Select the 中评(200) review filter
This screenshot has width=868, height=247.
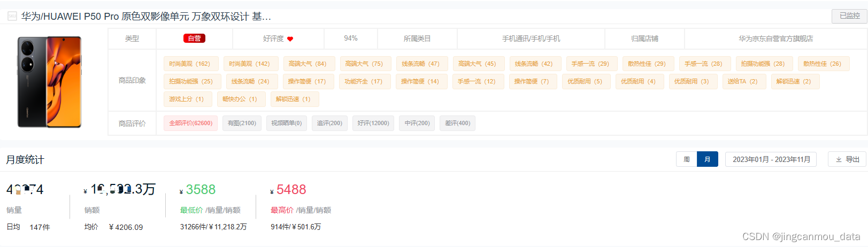[x=417, y=123]
